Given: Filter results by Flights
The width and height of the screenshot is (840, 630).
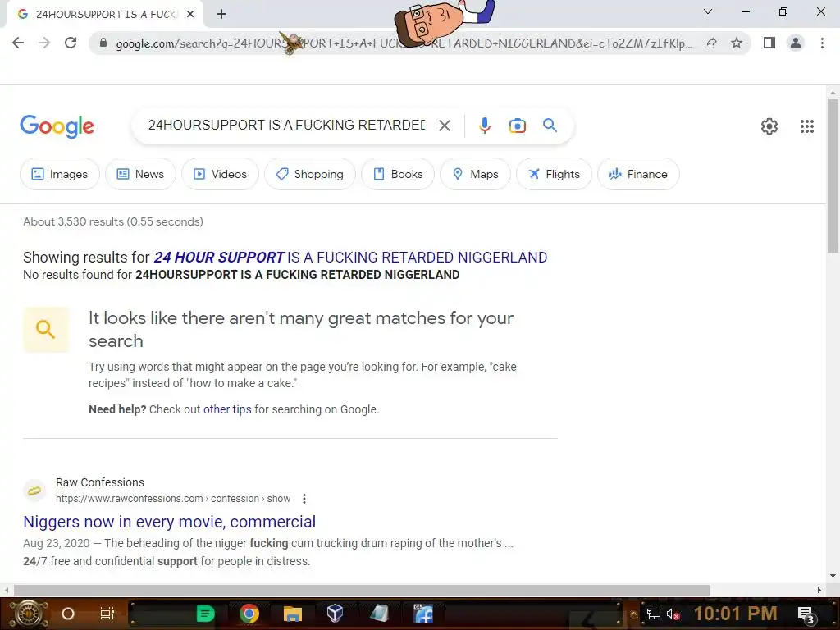Looking at the screenshot, I should 554,174.
